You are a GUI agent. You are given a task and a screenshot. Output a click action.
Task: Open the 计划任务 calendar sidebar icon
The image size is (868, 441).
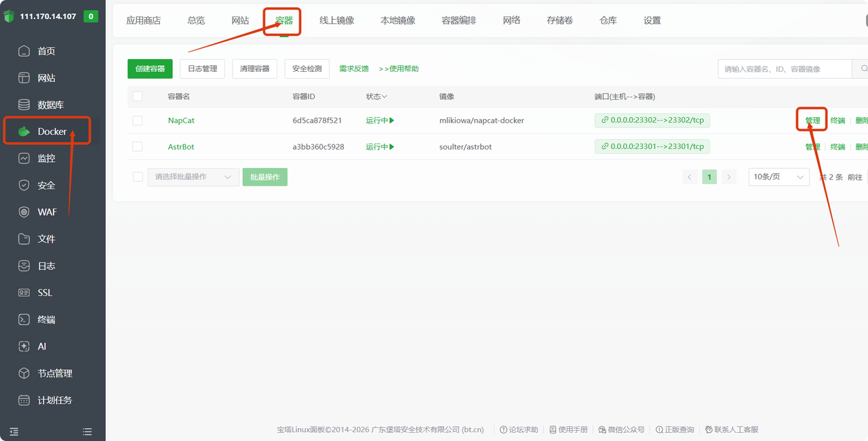pos(24,400)
